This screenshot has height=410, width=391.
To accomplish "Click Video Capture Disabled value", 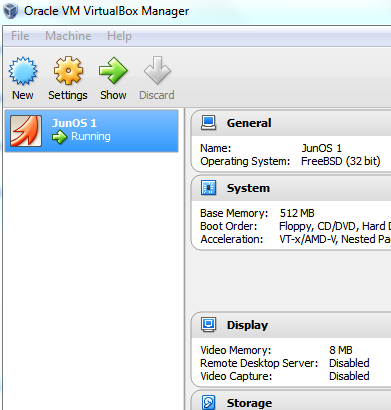I will tap(349, 376).
